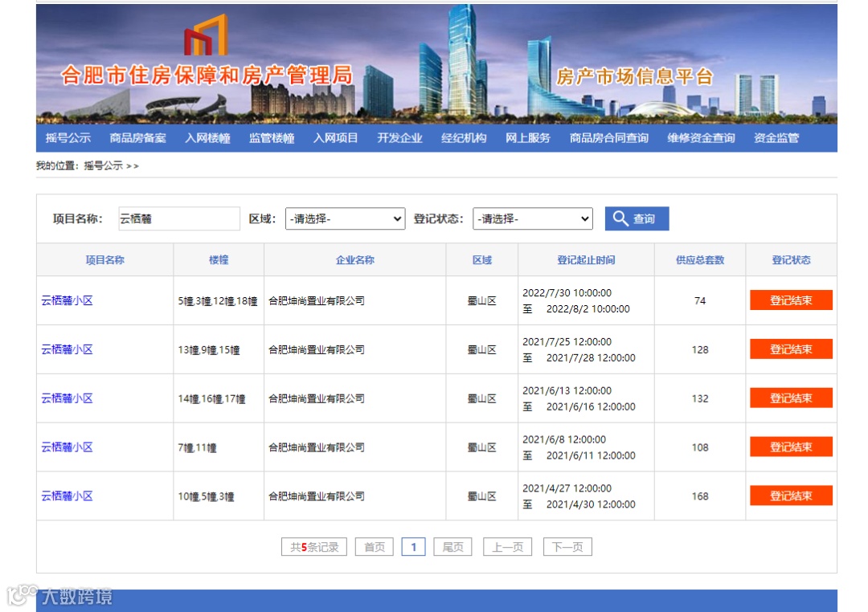Click 登记结束 button for 2021/4/27 row
The image size is (868, 612).
(791, 496)
